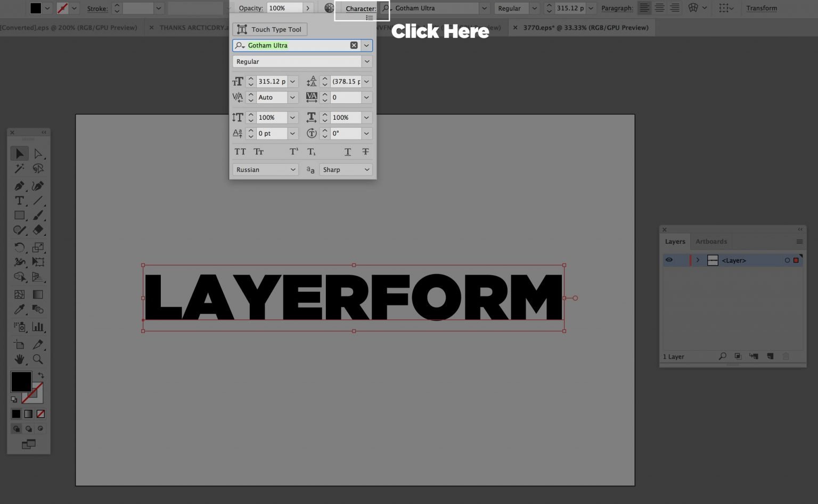
Task: Select the Direct Selection tool
Action: [38, 154]
